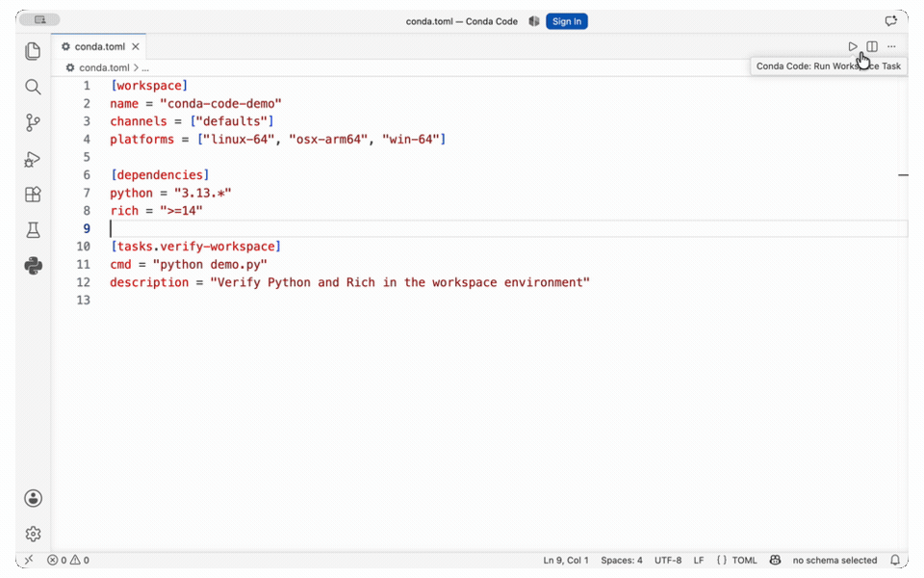Open Source Control view in activity bar
The image size is (924, 578).
33,122
